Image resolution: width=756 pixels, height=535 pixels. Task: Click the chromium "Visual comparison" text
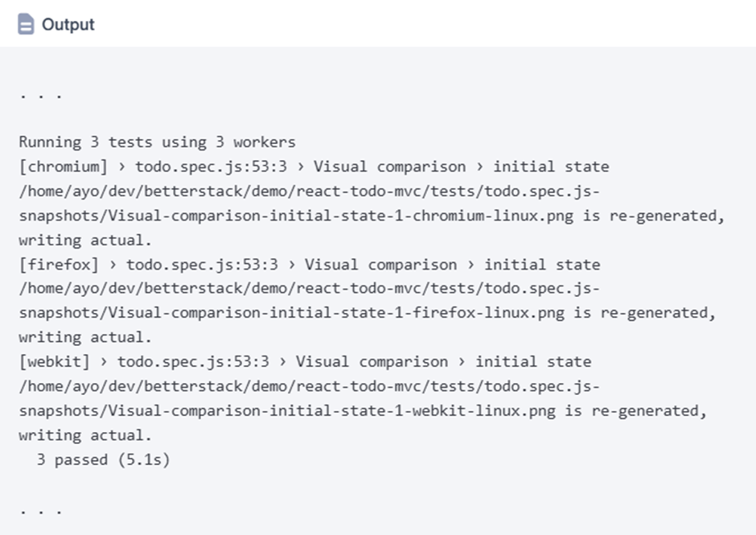(389, 167)
